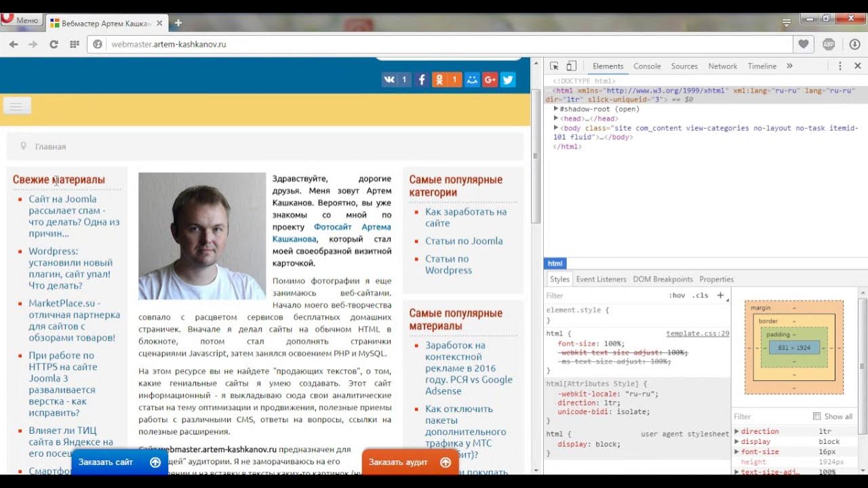
Task: Go back with the browser back arrow
Action: coord(14,44)
